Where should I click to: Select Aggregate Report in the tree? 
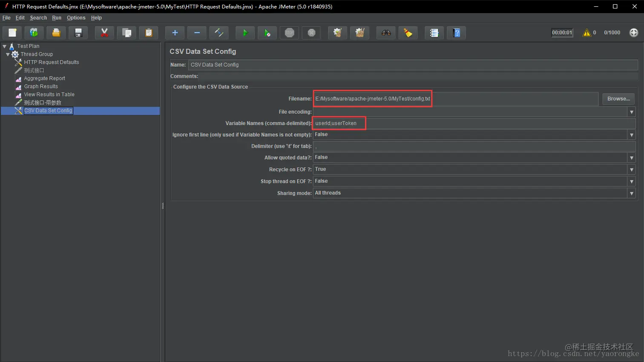(44, 78)
